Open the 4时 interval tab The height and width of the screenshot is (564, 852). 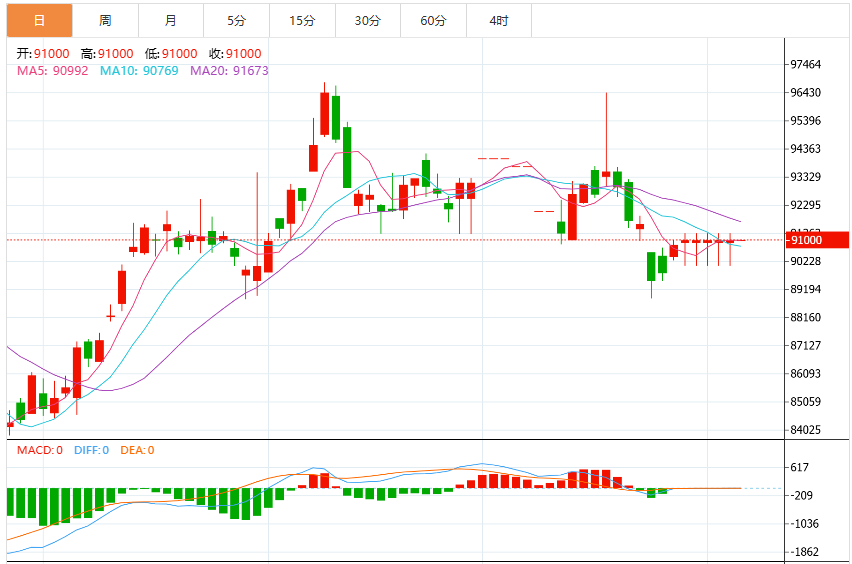(x=499, y=21)
